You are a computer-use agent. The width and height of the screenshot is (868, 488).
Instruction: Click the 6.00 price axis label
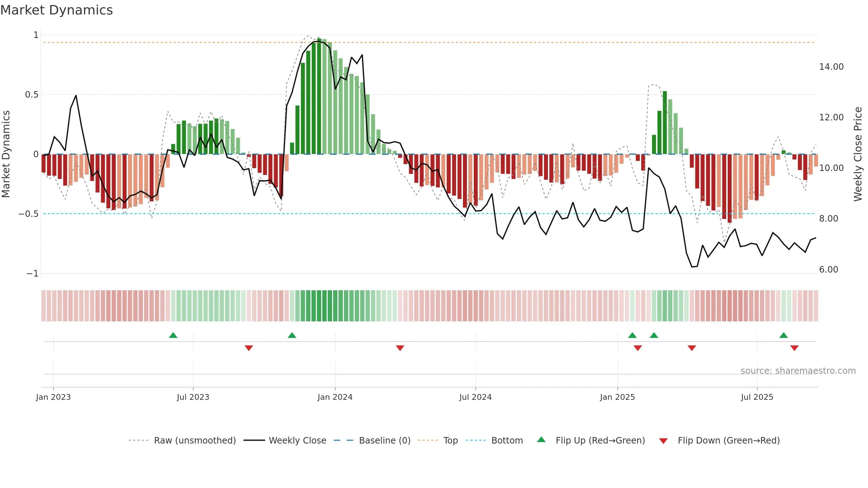(829, 270)
